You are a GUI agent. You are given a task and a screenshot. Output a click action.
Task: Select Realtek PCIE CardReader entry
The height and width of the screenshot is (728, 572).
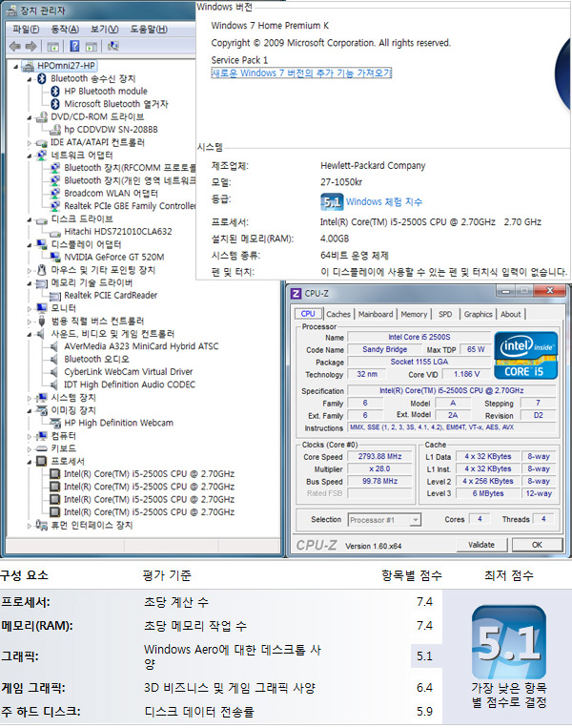click(111, 295)
